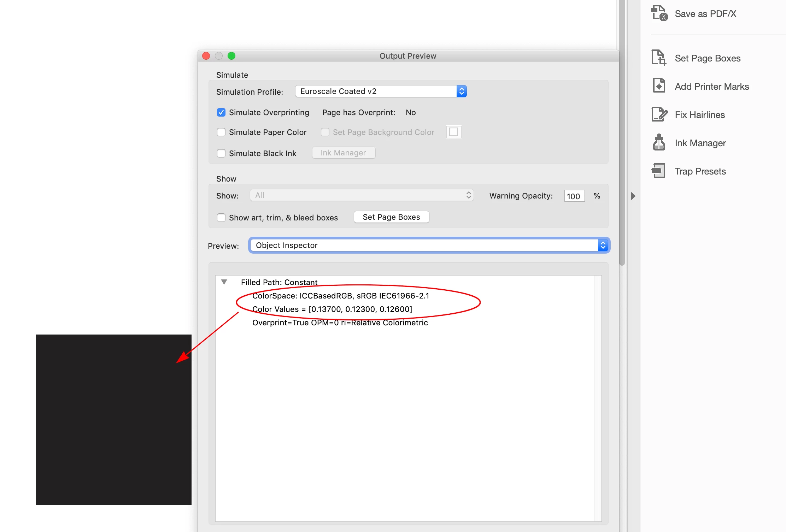Click the document vertical scrollbar

622,141
